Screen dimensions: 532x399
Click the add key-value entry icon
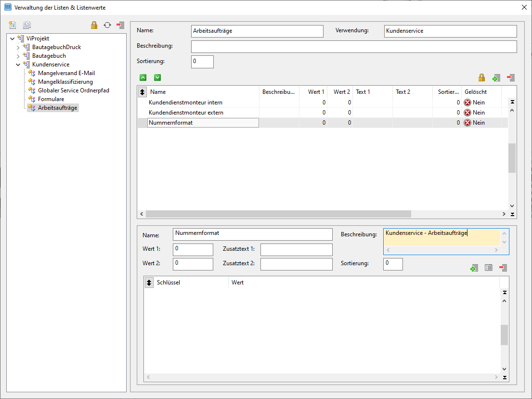pyautogui.click(x=474, y=268)
